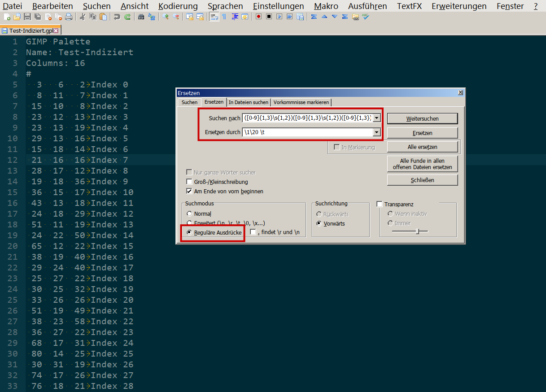This screenshot has height=392, width=546.
Task: Click the Print icon in the toolbar
Action: tap(69, 17)
